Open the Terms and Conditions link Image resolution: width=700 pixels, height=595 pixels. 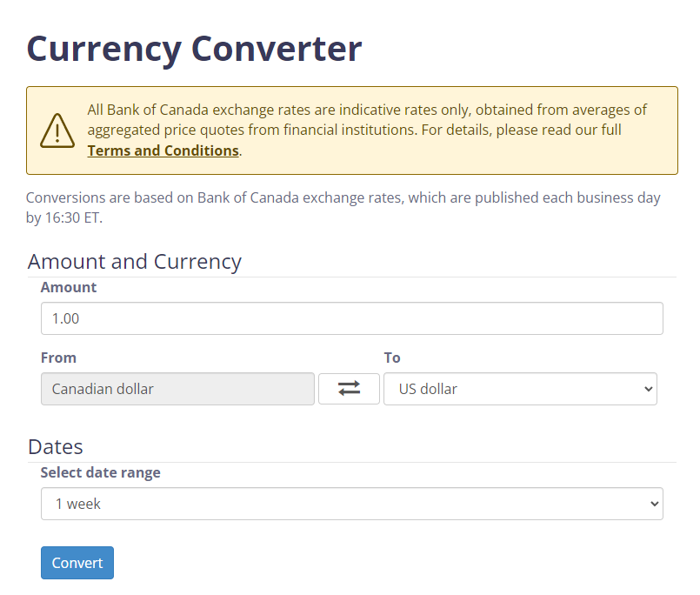pyautogui.click(x=163, y=150)
